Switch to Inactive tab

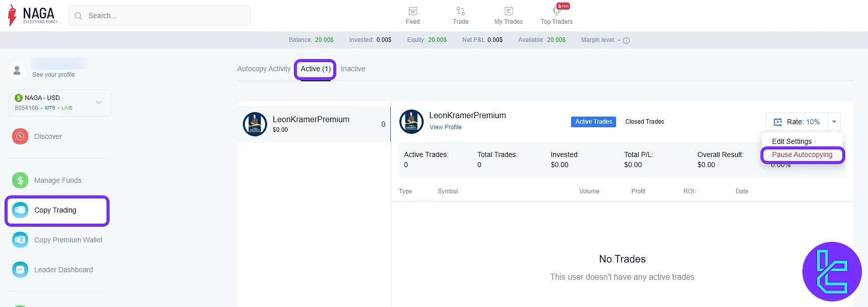353,69
